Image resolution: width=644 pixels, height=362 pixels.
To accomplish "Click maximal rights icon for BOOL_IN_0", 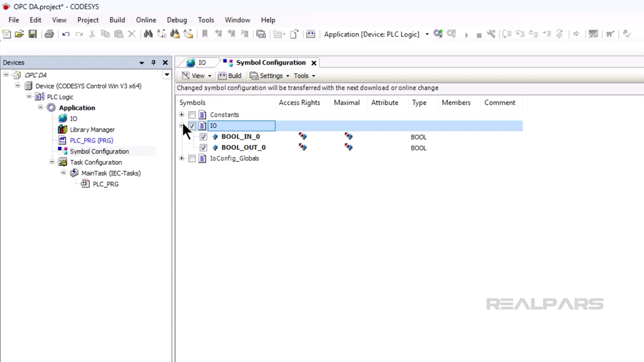I will [x=348, y=136].
